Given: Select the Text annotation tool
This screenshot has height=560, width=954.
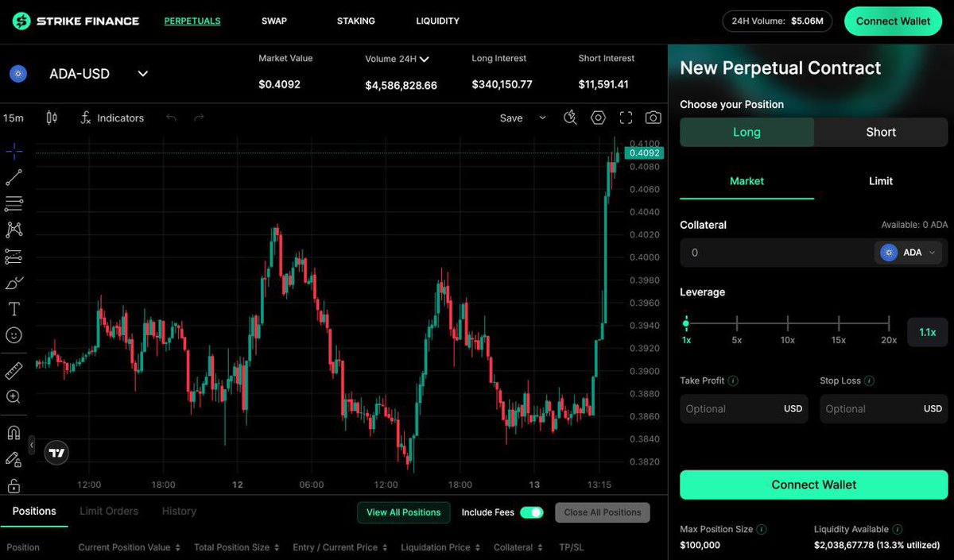Looking at the screenshot, I should [x=14, y=309].
